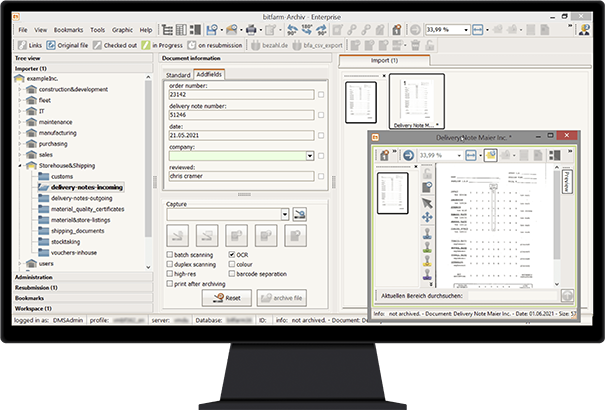Click the trash bin icon in second toolbar

(415, 45)
